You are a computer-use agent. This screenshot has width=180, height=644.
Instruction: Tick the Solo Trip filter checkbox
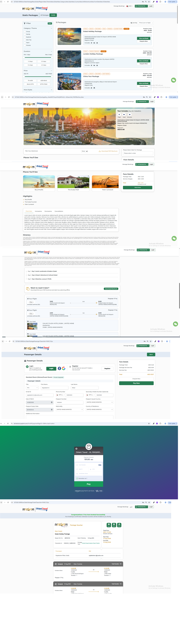pyautogui.click(x=25, y=40)
